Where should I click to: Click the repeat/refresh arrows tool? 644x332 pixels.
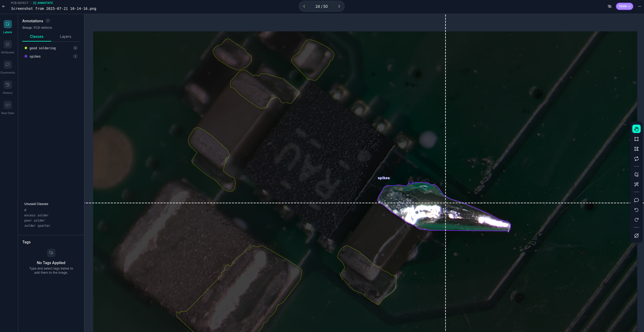click(636, 159)
